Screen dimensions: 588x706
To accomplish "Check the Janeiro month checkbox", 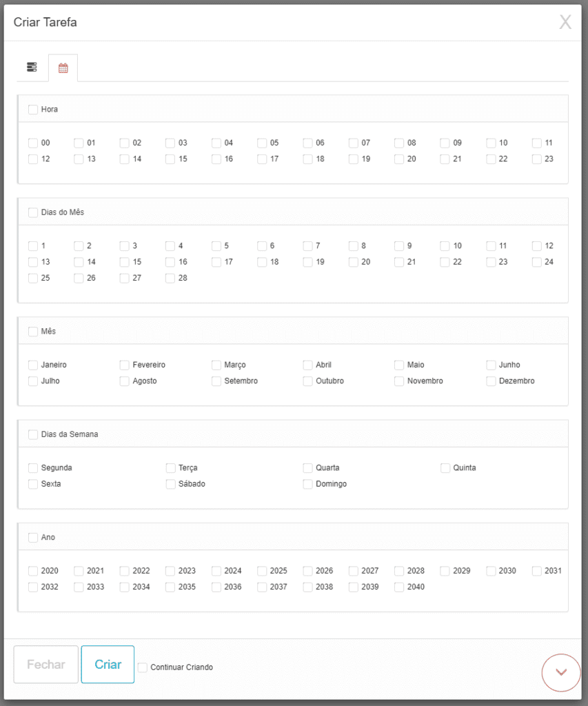I will pos(33,365).
